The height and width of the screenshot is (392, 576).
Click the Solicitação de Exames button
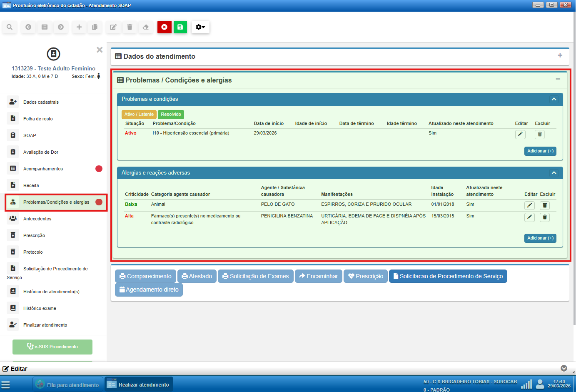click(255, 276)
